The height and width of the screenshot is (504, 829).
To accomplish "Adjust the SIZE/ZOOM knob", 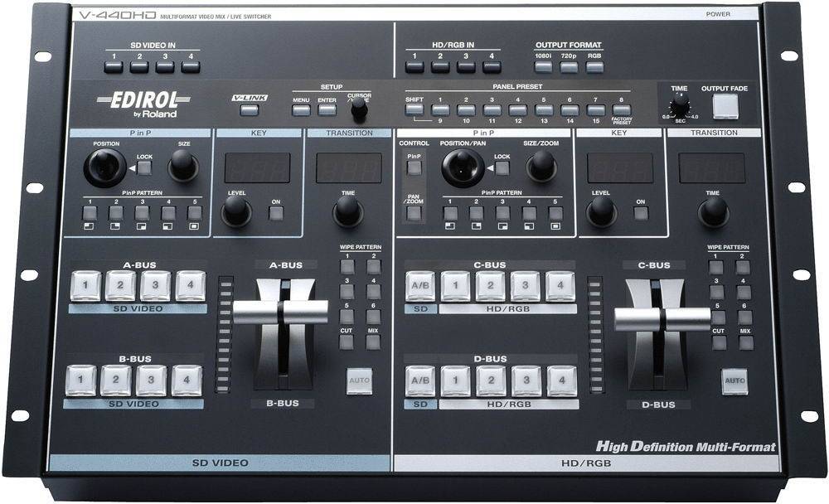I will coord(541,166).
